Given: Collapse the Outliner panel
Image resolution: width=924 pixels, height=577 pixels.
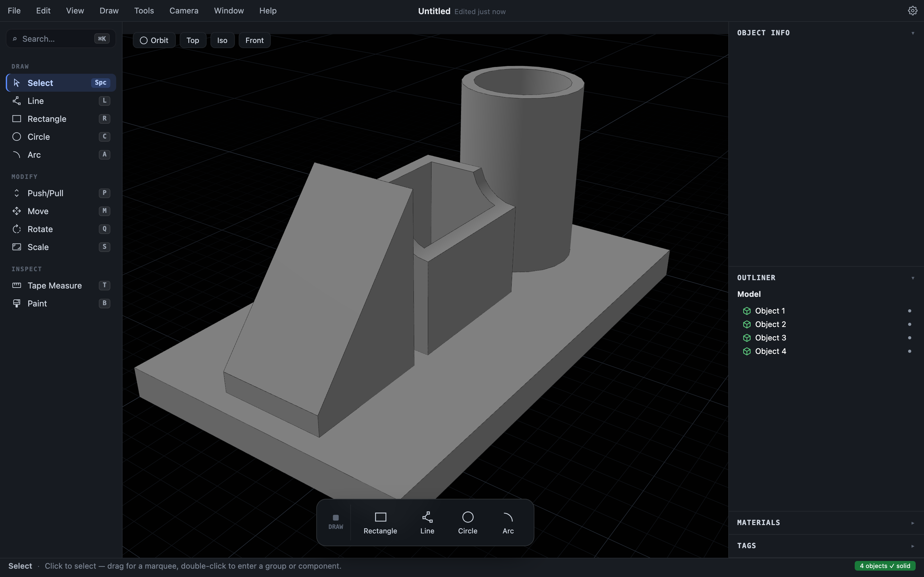Looking at the screenshot, I should click(x=913, y=278).
